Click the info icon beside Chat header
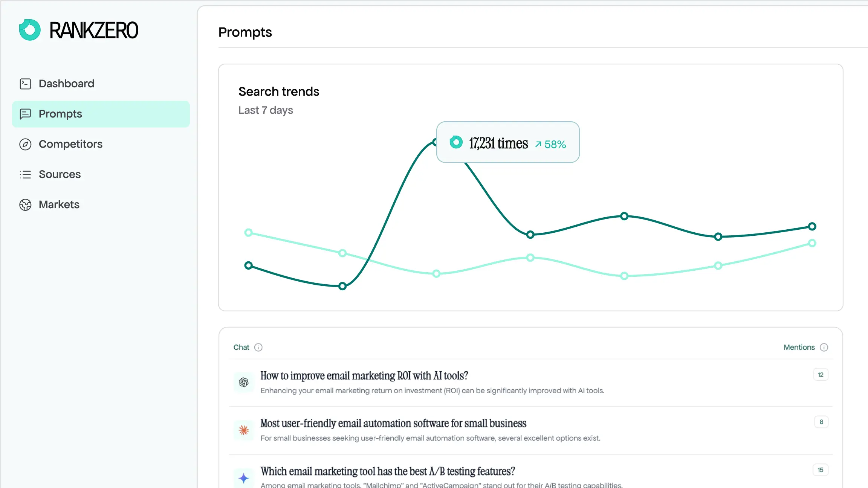Image resolution: width=868 pixels, height=488 pixels. (x=258, y=347)
